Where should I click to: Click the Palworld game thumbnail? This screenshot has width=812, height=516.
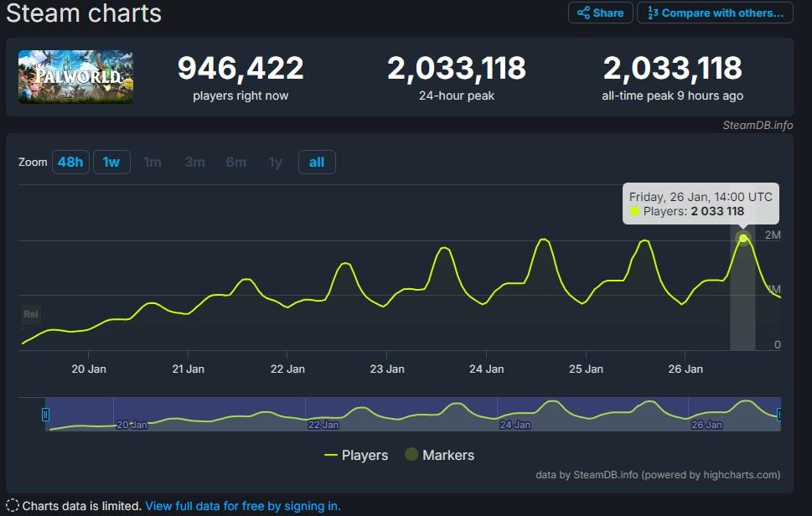pos(76,77)
